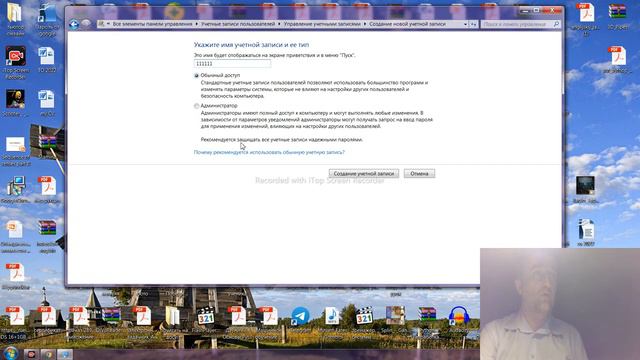Go to Учетные записи пользователей breadcrumb
The image size is (640, 360).
coord(238,24)
